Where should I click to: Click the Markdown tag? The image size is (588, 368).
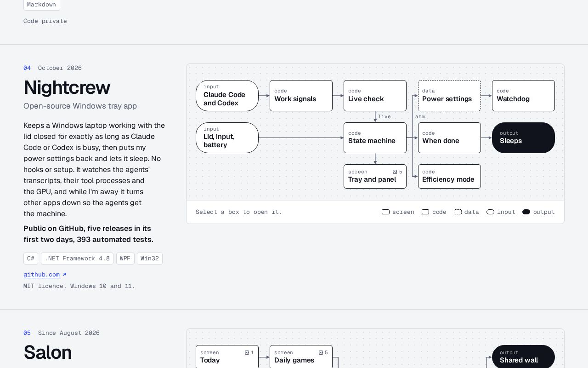pyautogui.click(x=41, y=5)
